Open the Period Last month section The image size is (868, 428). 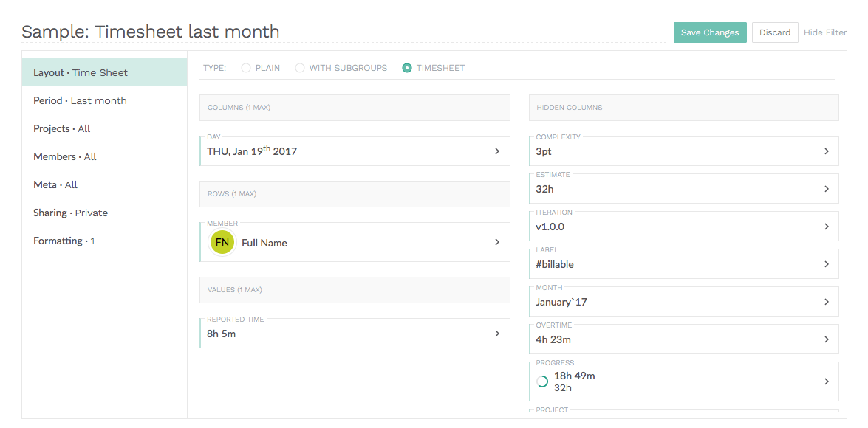(80, 100)
